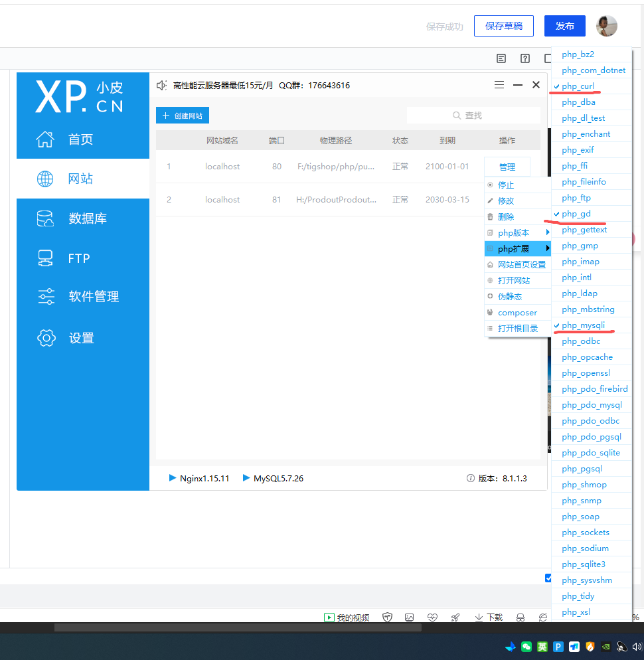This screenshot has height=660, width=644.
Task: Go to the FTP section
Action: pyautogui.click(x=78, y=258)
